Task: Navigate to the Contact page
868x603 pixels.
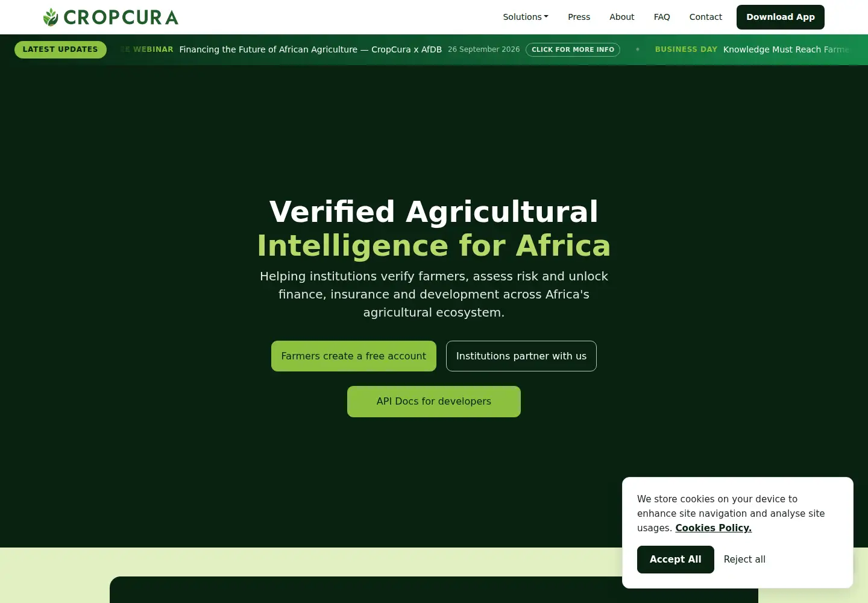Action: [705, 17]
